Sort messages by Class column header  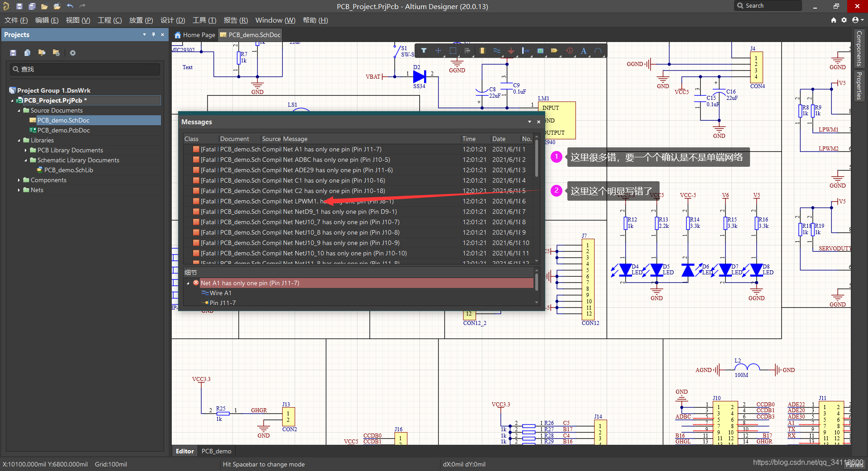200,139
